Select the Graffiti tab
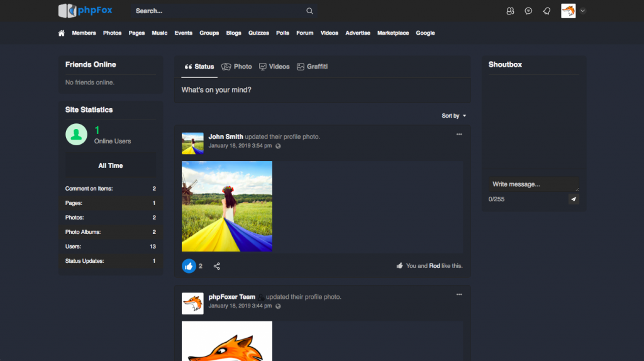This screenshot has height=361, width=644. pyautogui.click(x=312, y=67)
